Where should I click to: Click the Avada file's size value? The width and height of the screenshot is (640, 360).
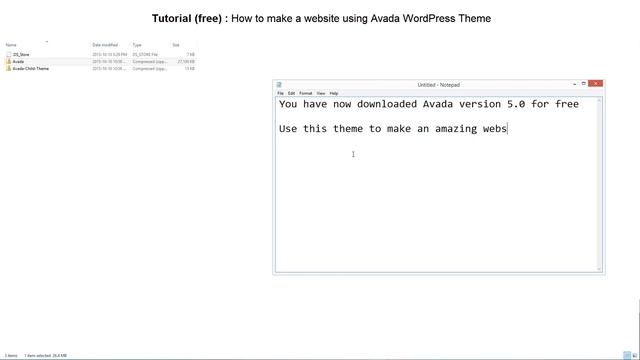[x=186, y=62]
